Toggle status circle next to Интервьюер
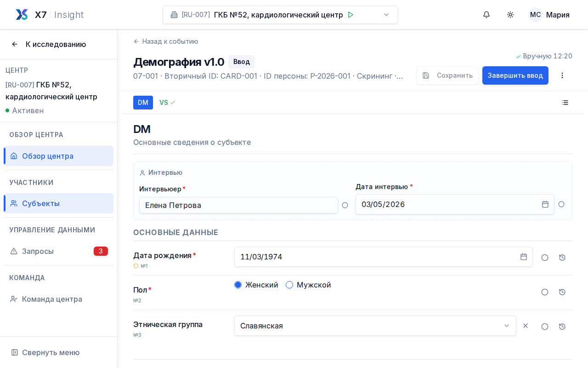The image size is (588, 368). (345, 205)
